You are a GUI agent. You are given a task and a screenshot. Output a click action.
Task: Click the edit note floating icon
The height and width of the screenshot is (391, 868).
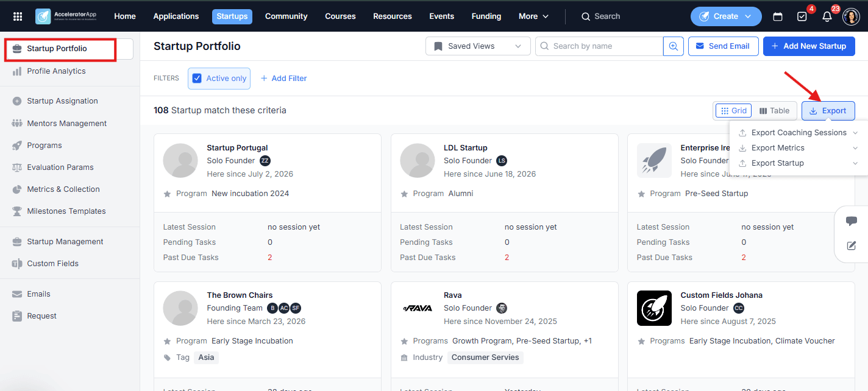pyautogui.click(x=852, y=246)
